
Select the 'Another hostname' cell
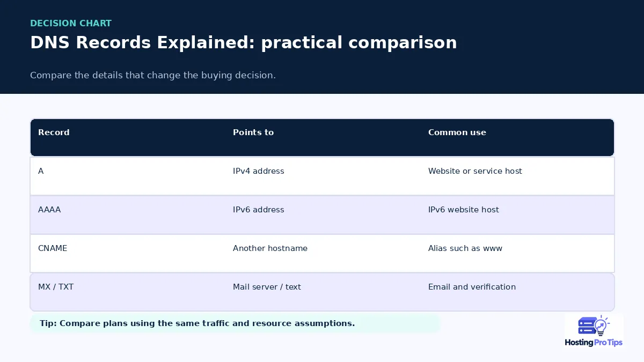270,248
